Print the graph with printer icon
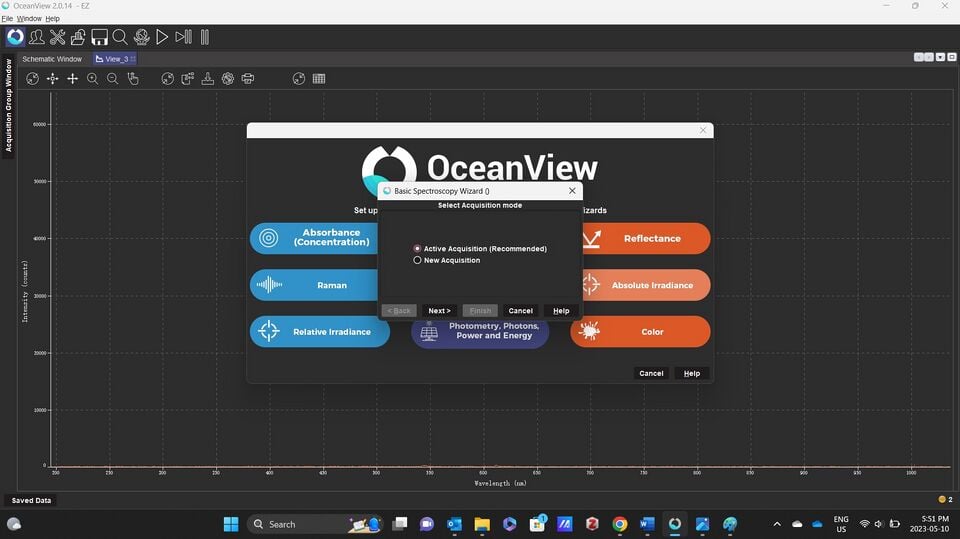The width and height of the screenshot is (960, 539). (248, 78)
